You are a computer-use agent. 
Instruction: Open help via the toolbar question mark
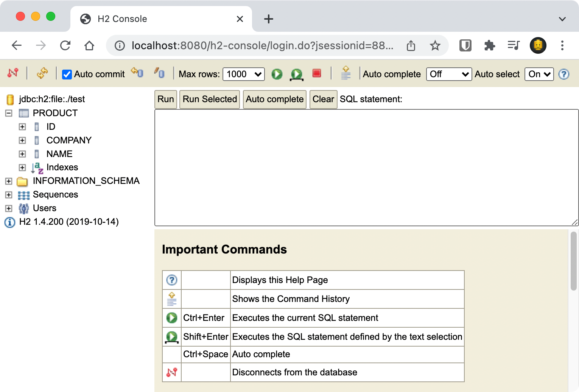[x=564, y=74]
